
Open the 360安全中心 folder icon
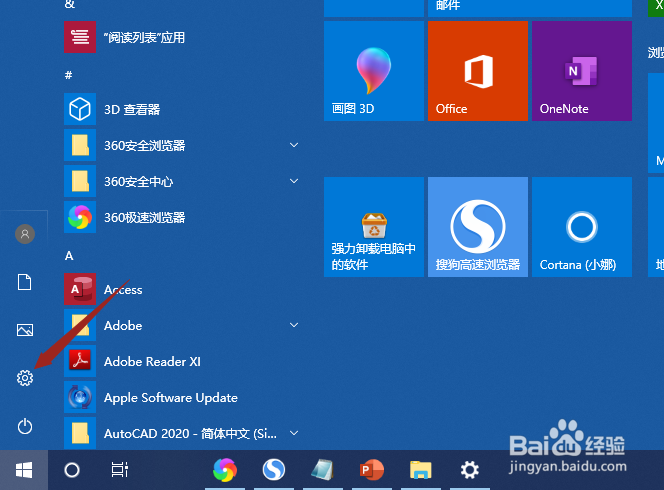click(x=80, y=181)
